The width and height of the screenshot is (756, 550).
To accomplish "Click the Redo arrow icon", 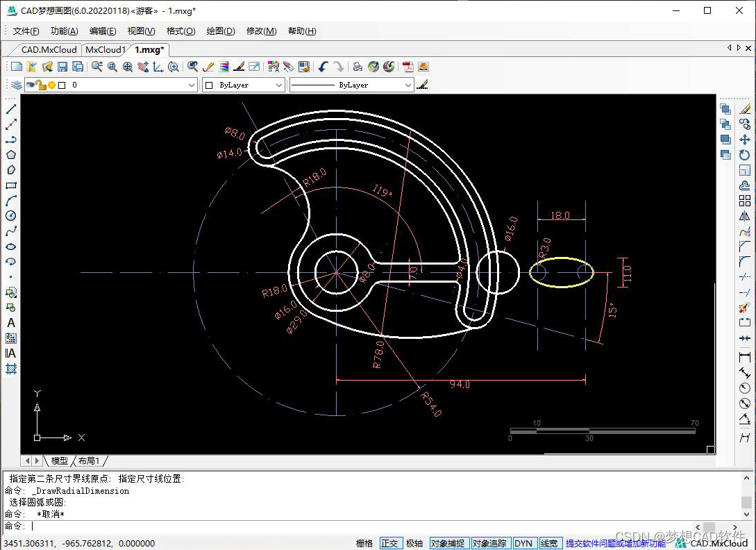I will coord(339,67).
